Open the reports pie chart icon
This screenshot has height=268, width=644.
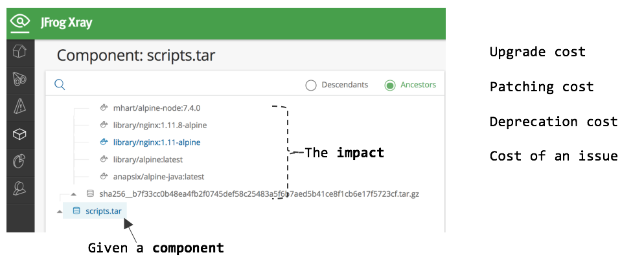point(20,161)
